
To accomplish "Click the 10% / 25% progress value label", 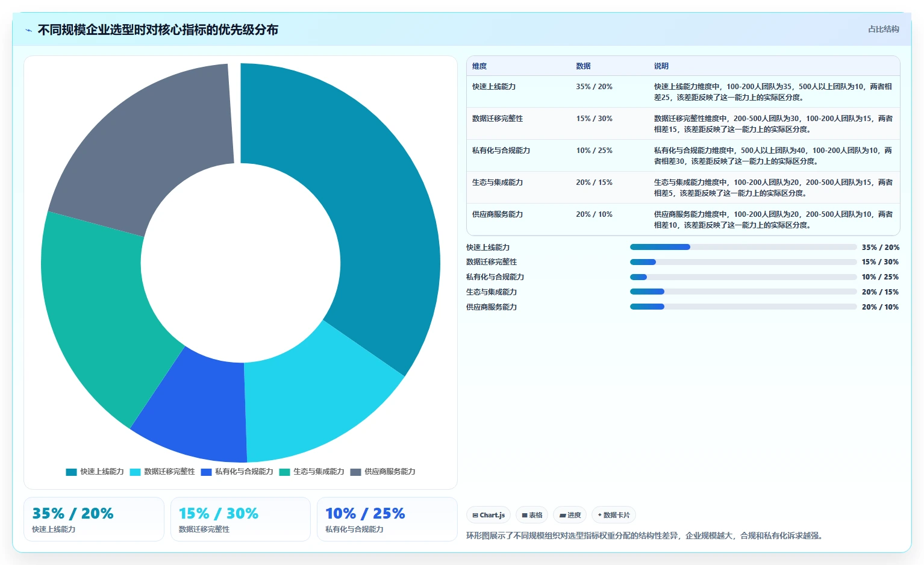I will (880, 277).
